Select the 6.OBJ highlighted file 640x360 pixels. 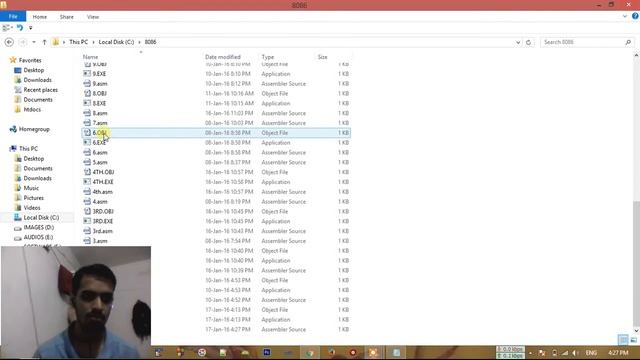216,133
